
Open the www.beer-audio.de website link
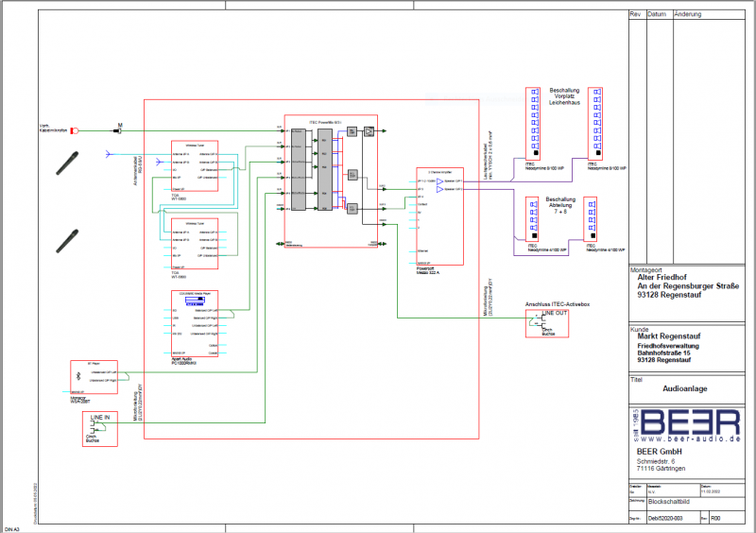coord(688,440)
